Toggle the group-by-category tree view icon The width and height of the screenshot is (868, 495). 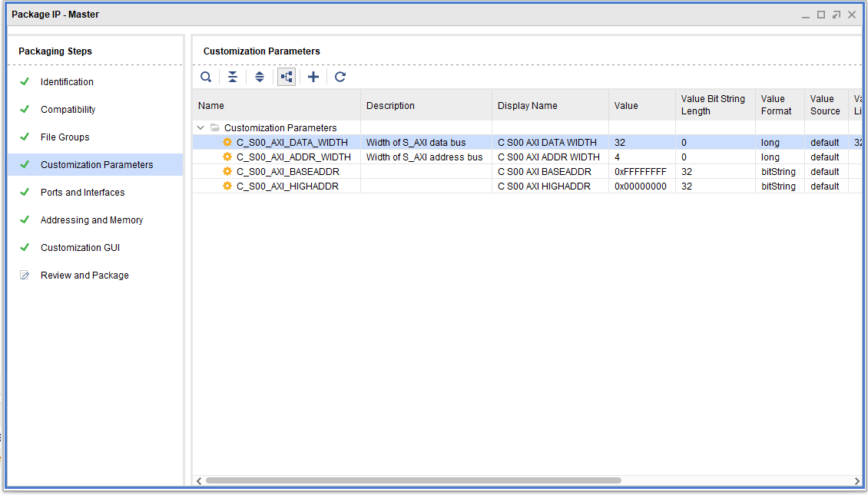[287, 77]
